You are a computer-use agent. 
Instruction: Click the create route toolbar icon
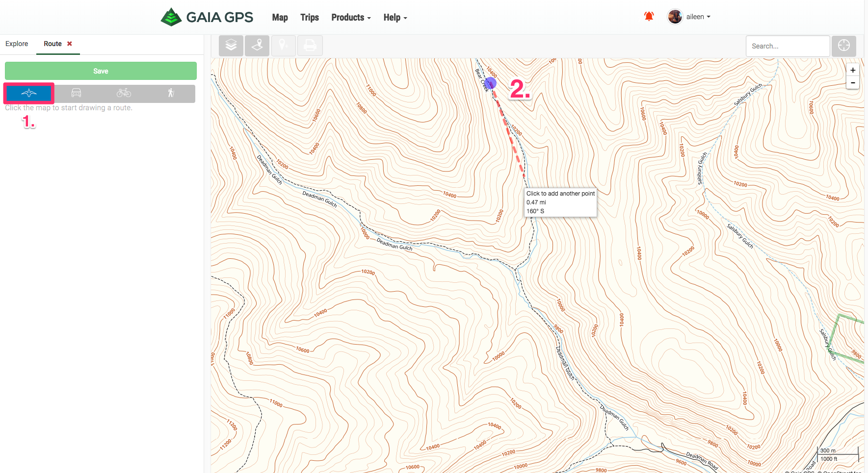[257, 46]
